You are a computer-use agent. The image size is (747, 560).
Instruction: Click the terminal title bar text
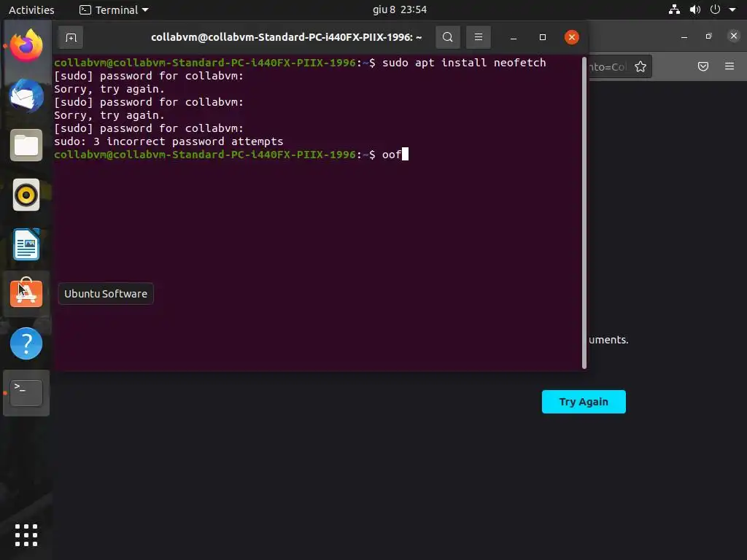click(286, 37)
